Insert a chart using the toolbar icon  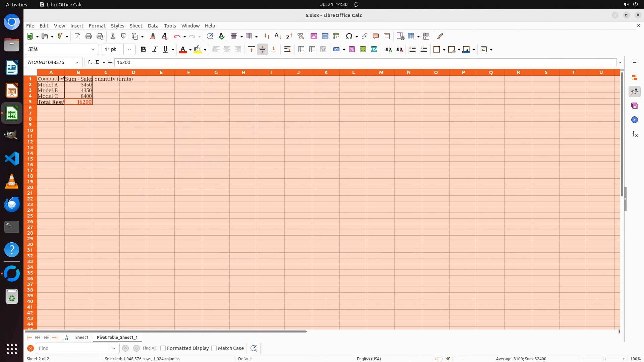coord(325,36)
